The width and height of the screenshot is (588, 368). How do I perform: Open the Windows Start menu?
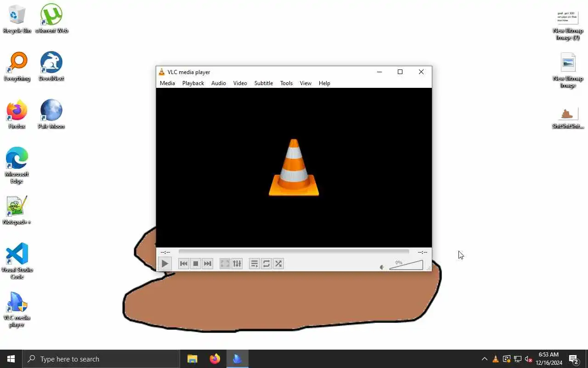11,359
